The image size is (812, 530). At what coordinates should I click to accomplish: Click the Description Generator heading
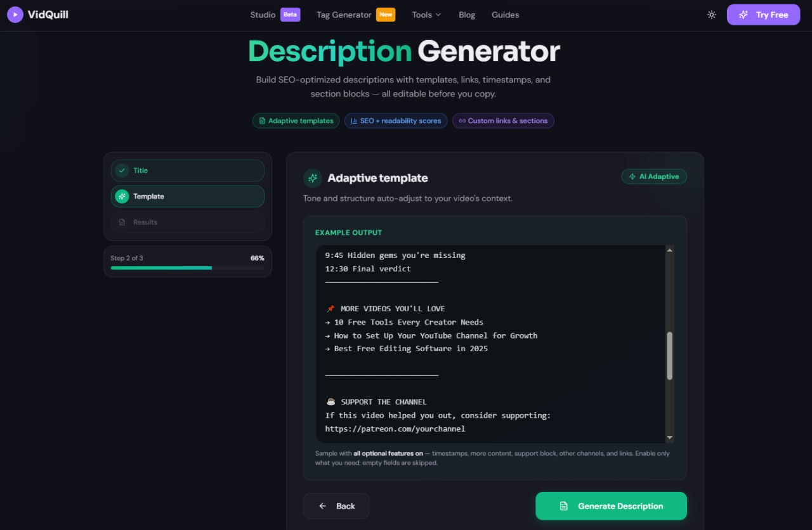pyautogui.click(x=404, y=51)
